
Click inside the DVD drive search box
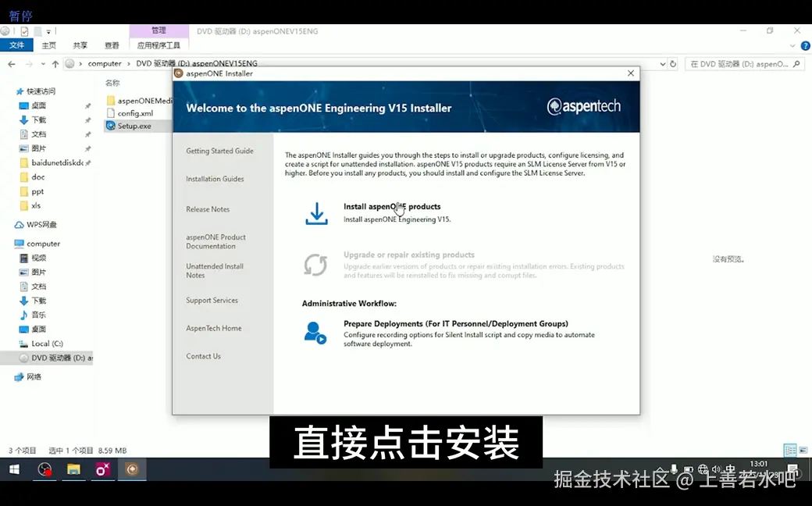744,63
